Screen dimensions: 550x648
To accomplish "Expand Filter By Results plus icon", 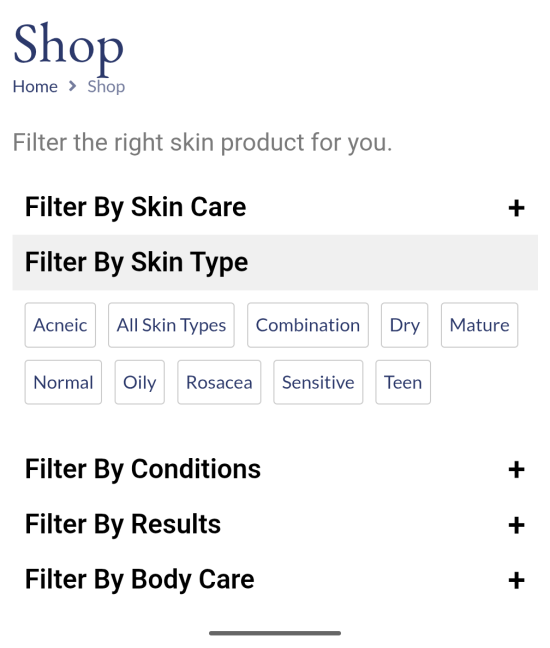I will pyautogui.click(x=516, y=525).
